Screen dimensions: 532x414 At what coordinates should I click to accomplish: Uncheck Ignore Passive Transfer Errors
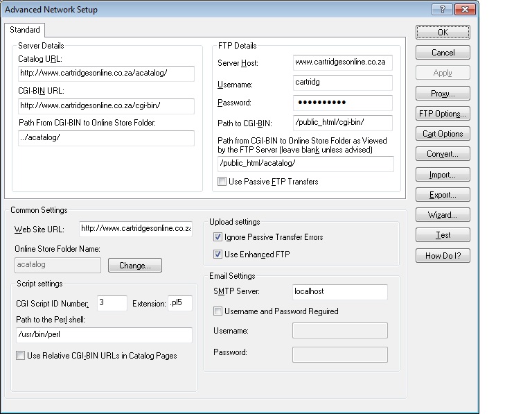point(218,237)
